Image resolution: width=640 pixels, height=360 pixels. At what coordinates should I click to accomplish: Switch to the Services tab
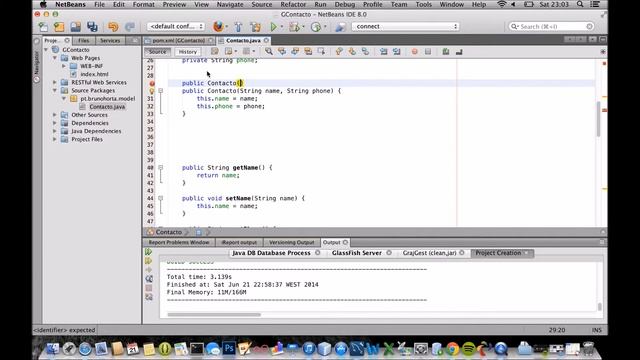(x=110, y=41)
